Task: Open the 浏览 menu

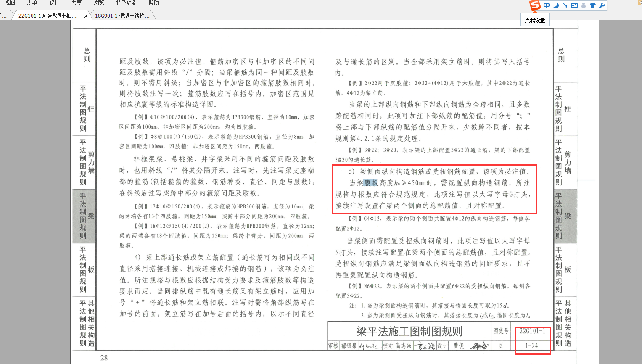Action: [x=99, y=3]
